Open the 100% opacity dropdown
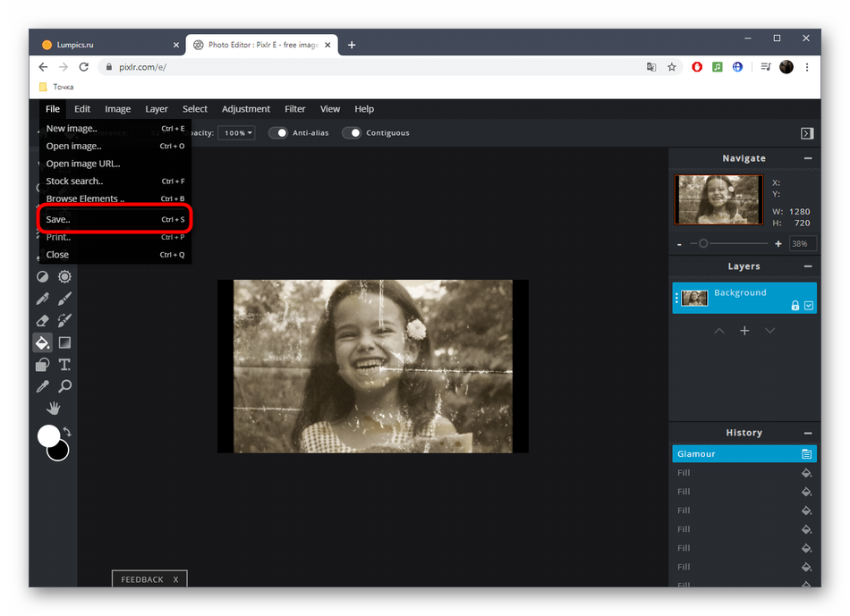The width and height of the screenshot is (850, 616). click(237, 133)
